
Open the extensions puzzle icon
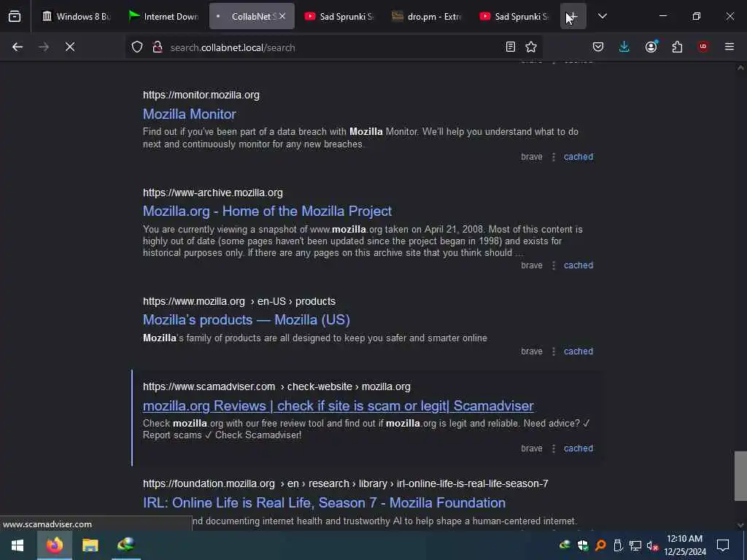pyautogui.click(x=677, y=47)
